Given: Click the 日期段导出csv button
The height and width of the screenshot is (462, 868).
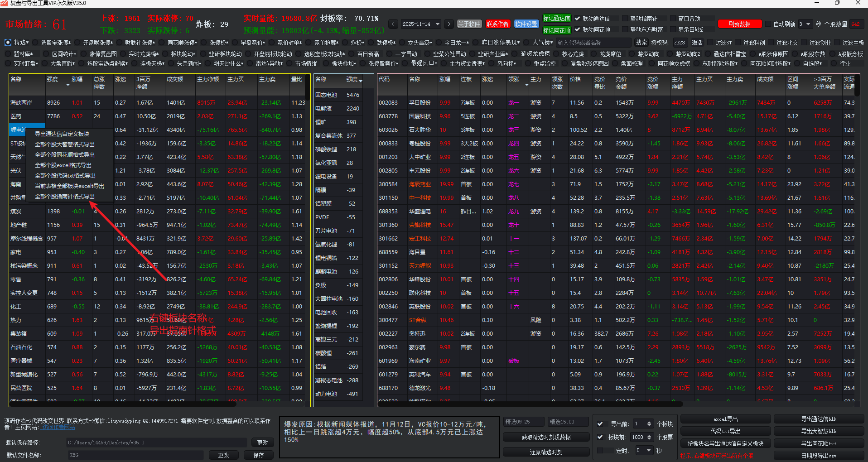Looking at the screenshot, I should coord(819,456).
